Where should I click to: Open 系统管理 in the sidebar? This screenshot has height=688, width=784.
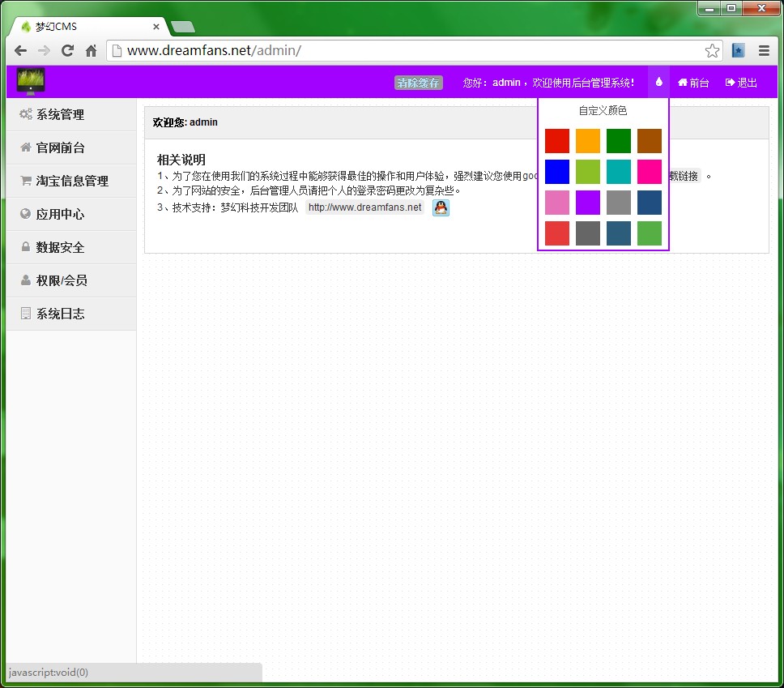click(71, 114)
